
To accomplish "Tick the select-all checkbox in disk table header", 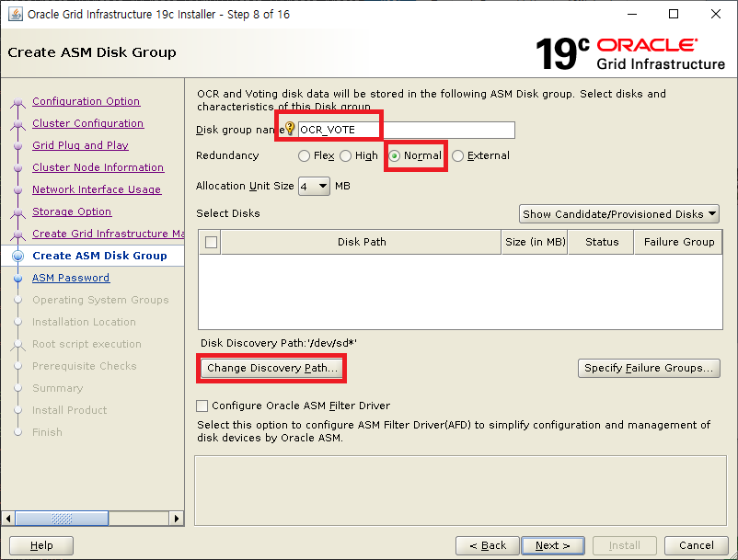I will pyautogui.click(x=212, y=242).
